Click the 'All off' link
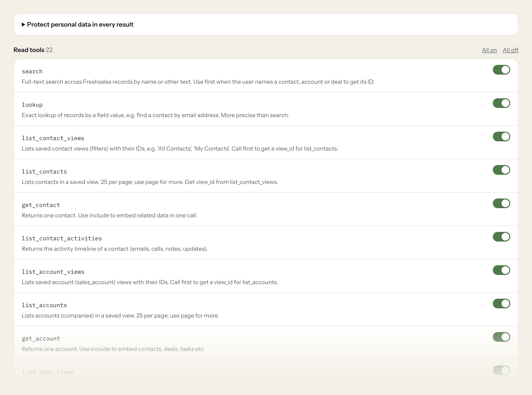532x395 pixels. [x=510, y=50]
